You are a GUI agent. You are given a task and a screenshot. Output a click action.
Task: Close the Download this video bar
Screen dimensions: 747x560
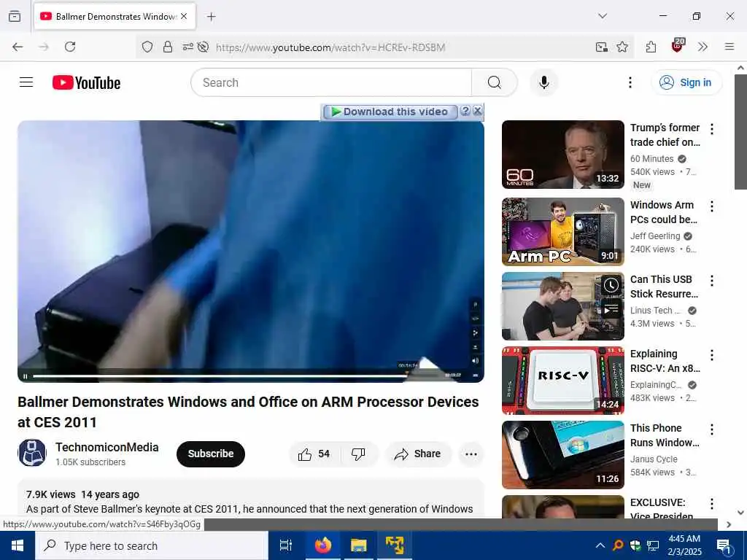477,111
